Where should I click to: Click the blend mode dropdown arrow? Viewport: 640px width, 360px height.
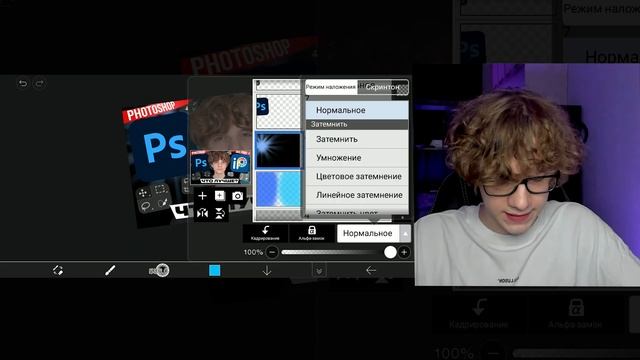(405, 234)
